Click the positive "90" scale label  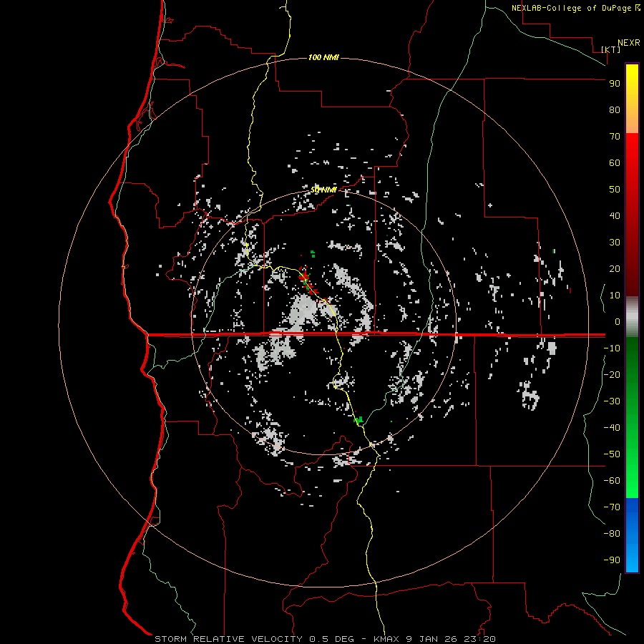(615, 84)
